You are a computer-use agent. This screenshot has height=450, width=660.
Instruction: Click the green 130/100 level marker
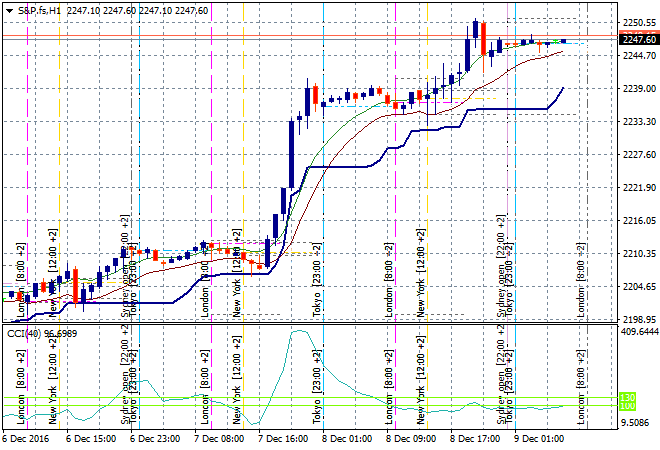[x=627, y=401]
